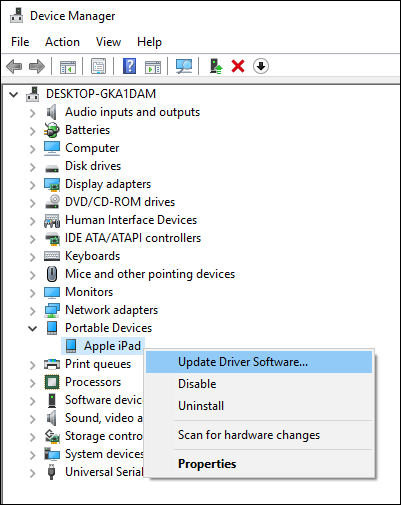The image size is (401, 505).
Task: Click the Computer monitor category icon
Action: pos(52,148)
